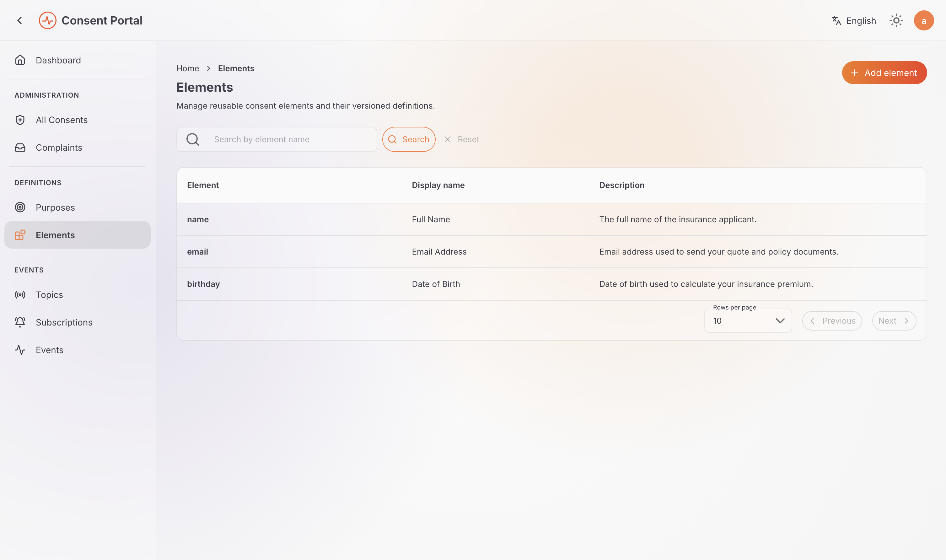This screenshot has height=560, width=946.
Task: Click the Complaints inbox icon
Action: tap(20, 148)
